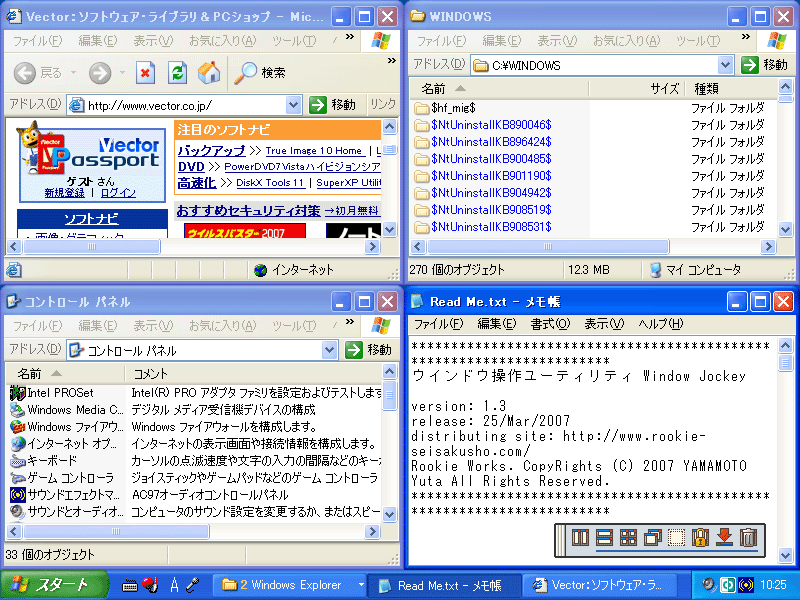Open Search in Internet Explorer toolbar
800x600 pixels.
click(x=260, y=73)
